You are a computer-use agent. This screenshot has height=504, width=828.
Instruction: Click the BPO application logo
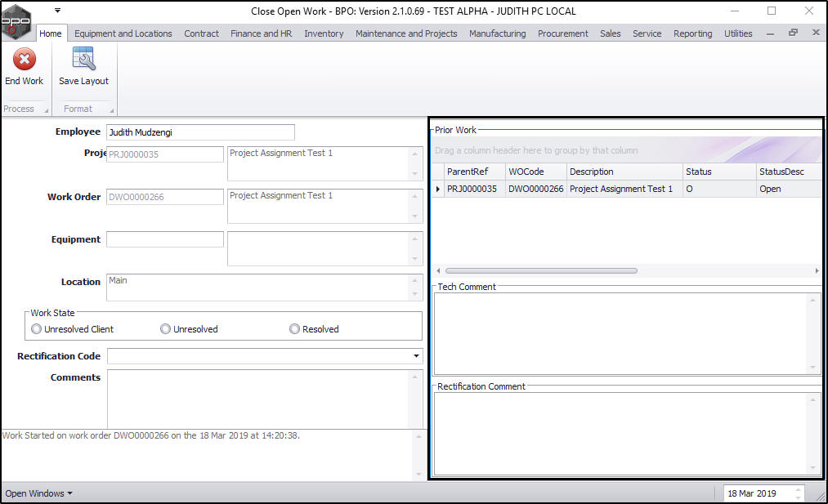tap(16, 21)
